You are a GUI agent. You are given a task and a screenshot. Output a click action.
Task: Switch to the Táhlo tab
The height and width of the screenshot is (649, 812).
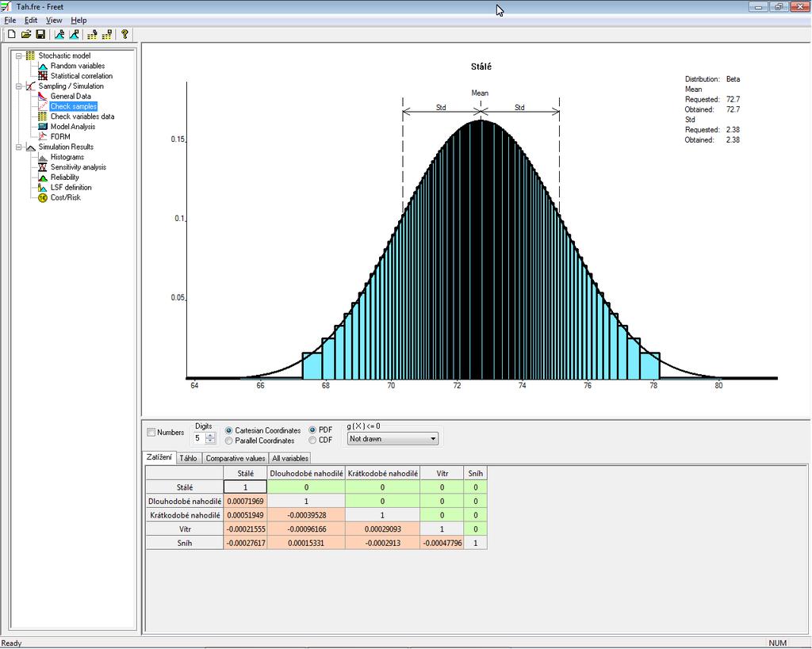click(x=188, y=459)
